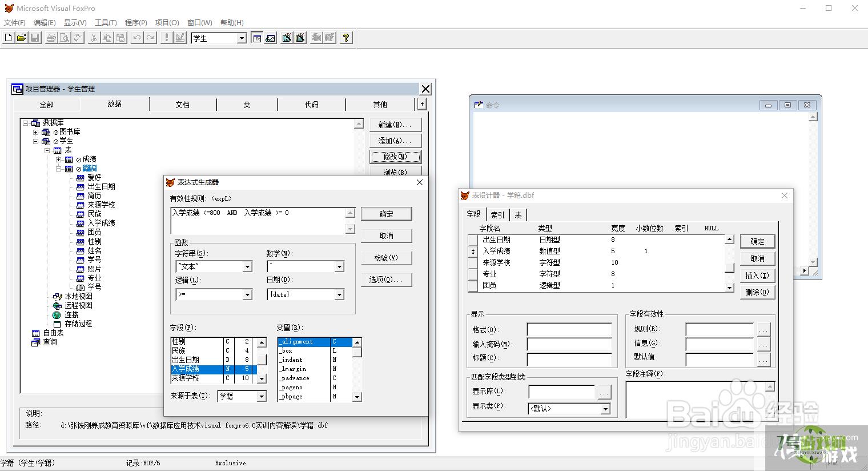Expand the 图书库 database node
The height and width of the screenshot is (471, 868).
36,132
